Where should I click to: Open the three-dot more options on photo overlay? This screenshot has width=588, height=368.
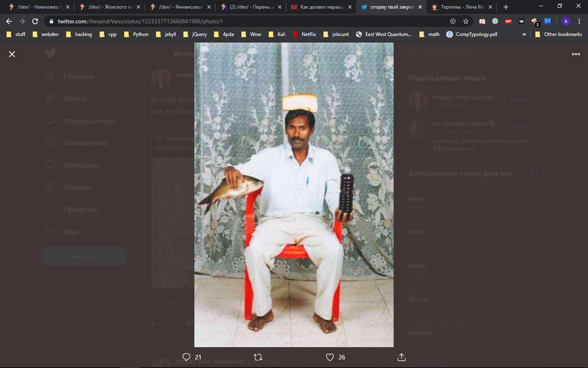click(x=576, y=54)
